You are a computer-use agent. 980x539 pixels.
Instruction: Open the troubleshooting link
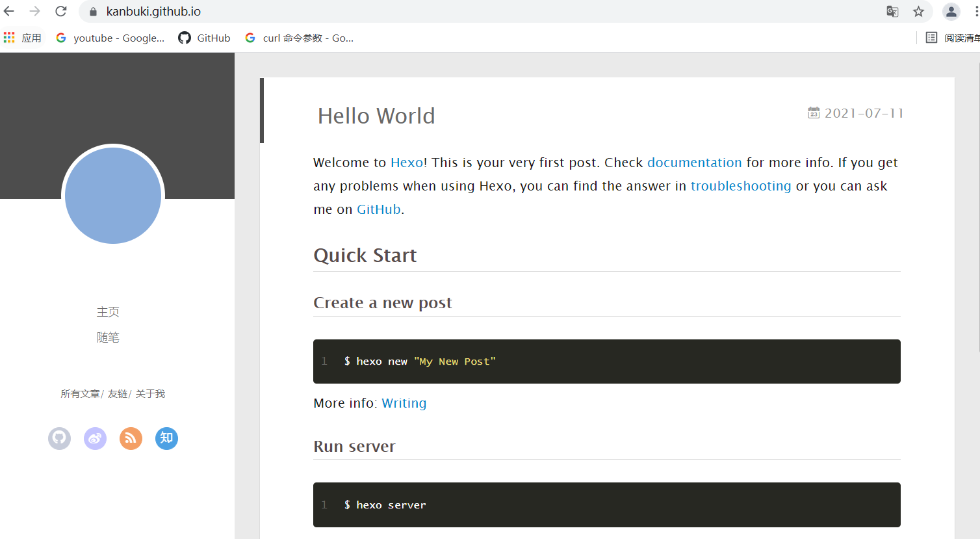741,186
